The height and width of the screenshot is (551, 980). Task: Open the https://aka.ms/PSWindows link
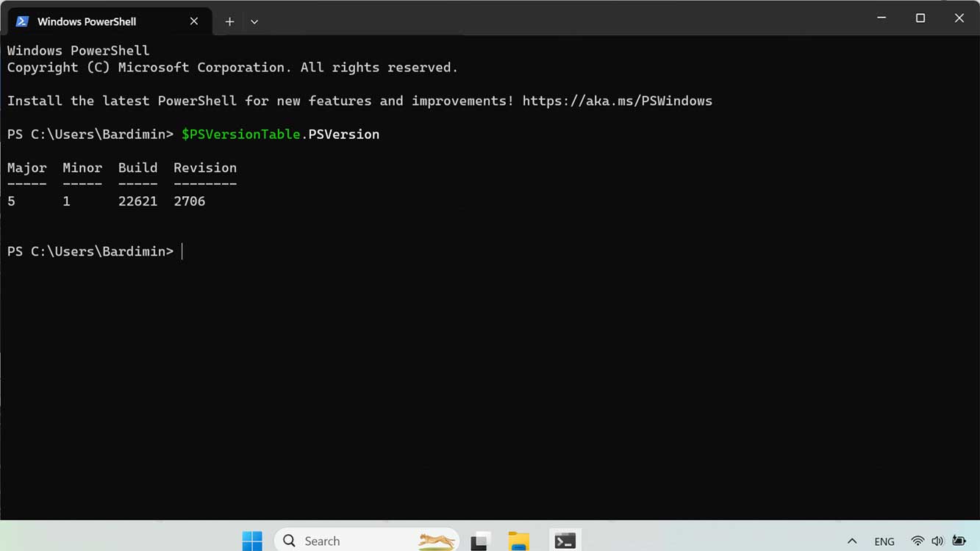618,101
